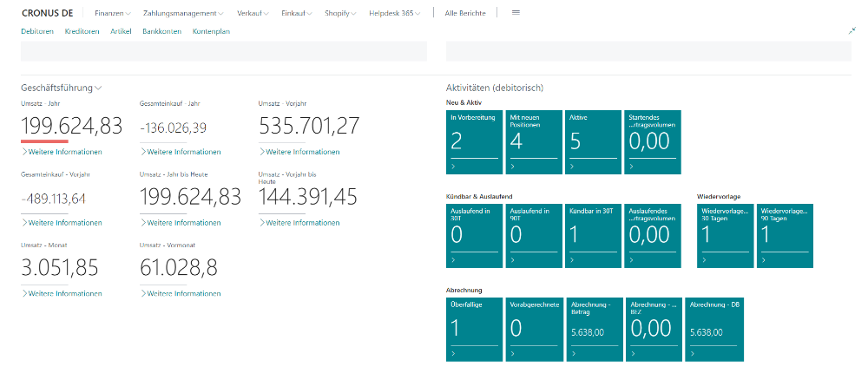Open the hamburger menu icon in top navigation
Viewport: 868px width, 373px height.
(516, 13)
